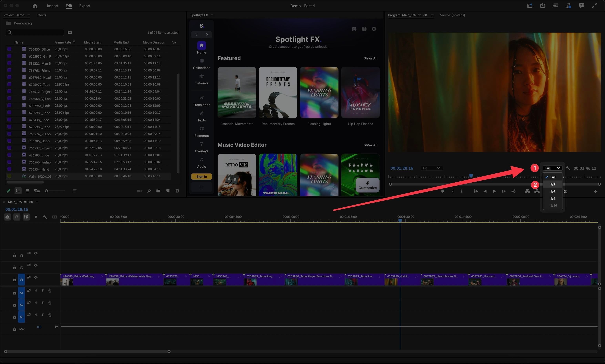Open Program monitor panel menu
605x364 pixels.
(432, 15)
